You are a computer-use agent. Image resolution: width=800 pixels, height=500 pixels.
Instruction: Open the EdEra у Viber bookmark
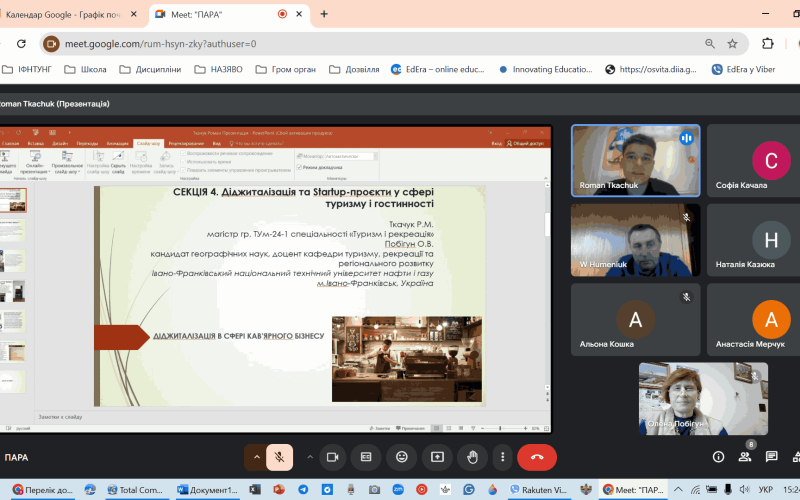[744, 69]
